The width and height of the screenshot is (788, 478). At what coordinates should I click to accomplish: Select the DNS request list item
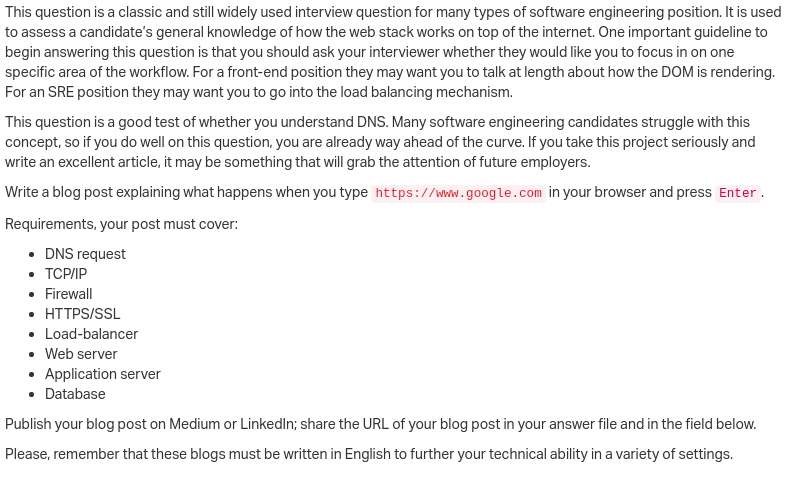[85, 254]
